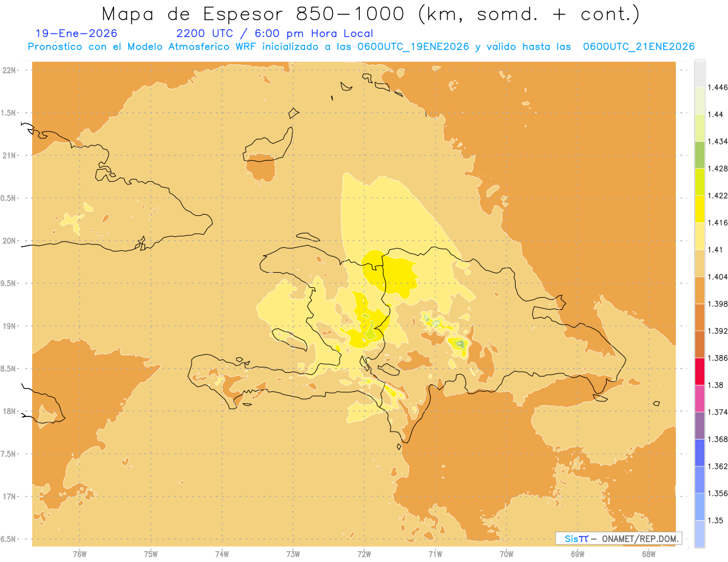
Task: Click colorbar value 1.356
Action: 718,493
